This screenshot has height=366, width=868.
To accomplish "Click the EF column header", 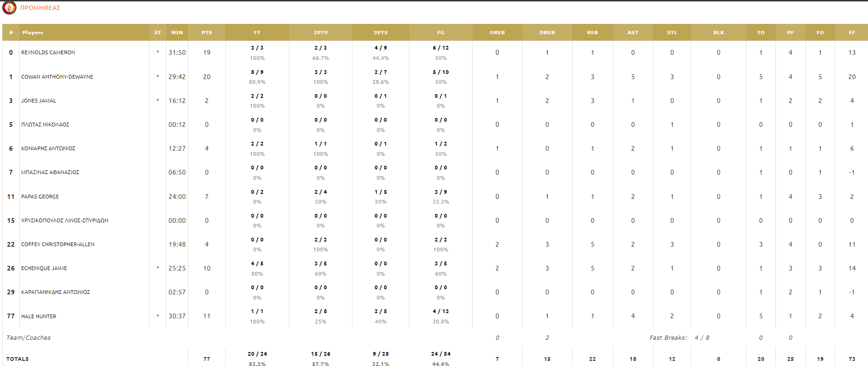I will 852,33.
